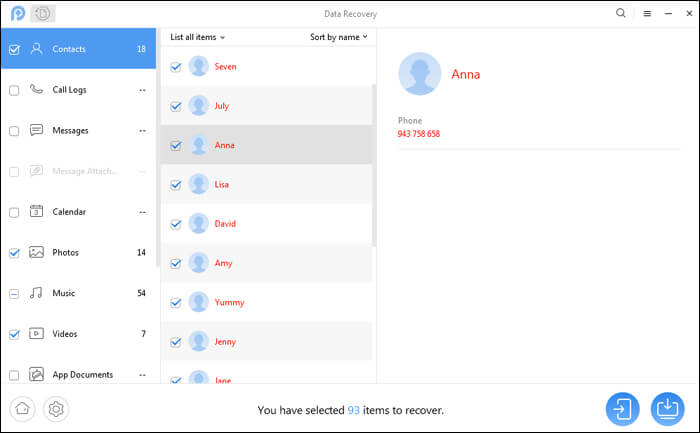700x433 pixels.
Task: Select the Videos category
Action: click(65, 334)
